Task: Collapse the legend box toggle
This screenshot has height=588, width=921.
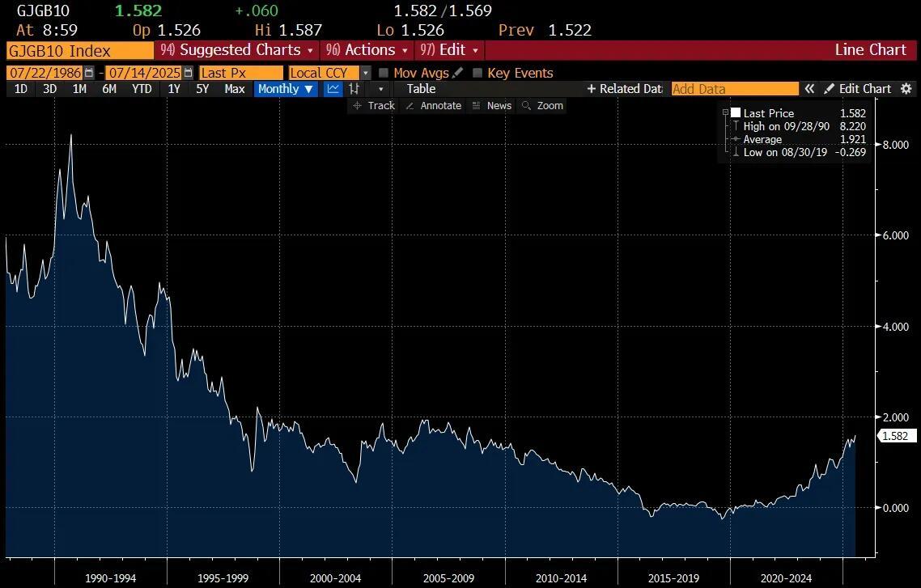Action: (726, 113)
